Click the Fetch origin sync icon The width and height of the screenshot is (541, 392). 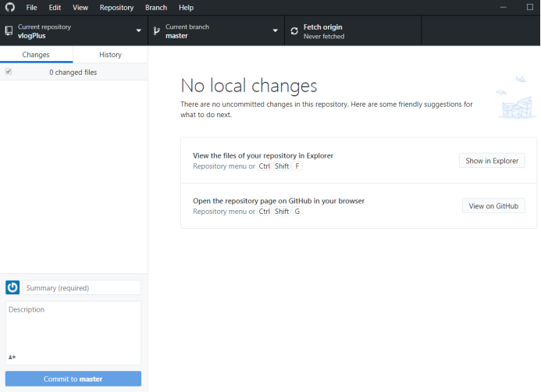coord(294,31)
